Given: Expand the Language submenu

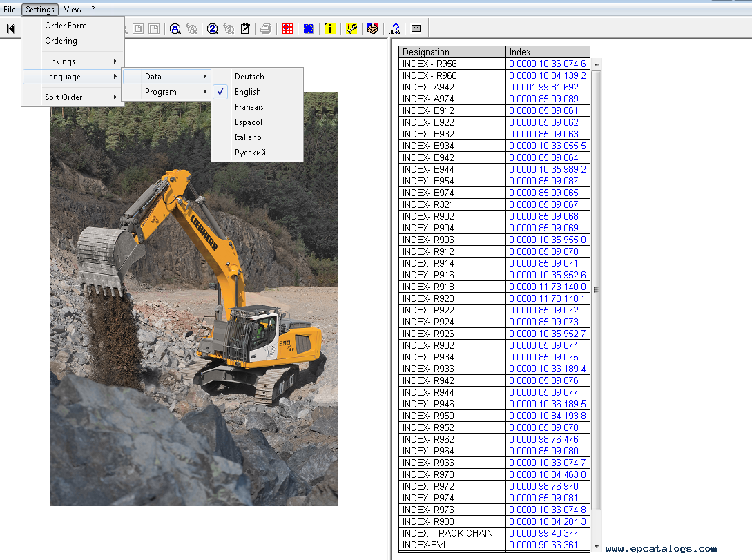Looking at the screenshot, I should (x=73, y=77).
